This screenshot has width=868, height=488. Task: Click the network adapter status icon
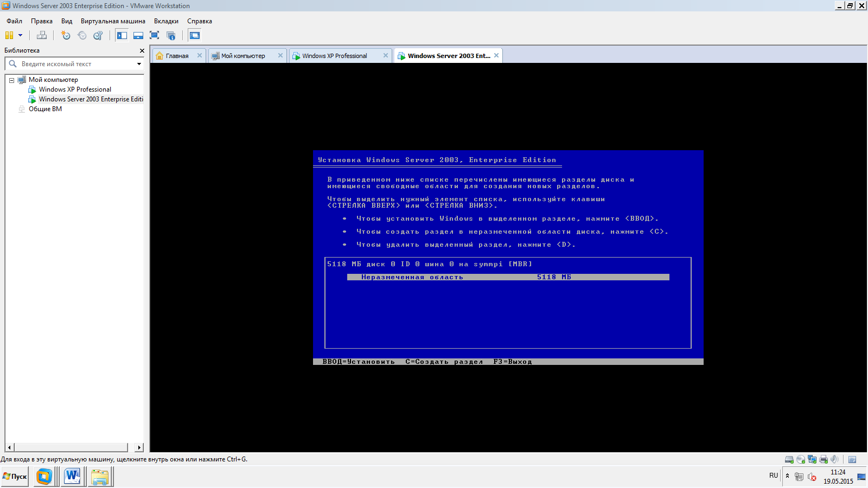click(812, 459)
